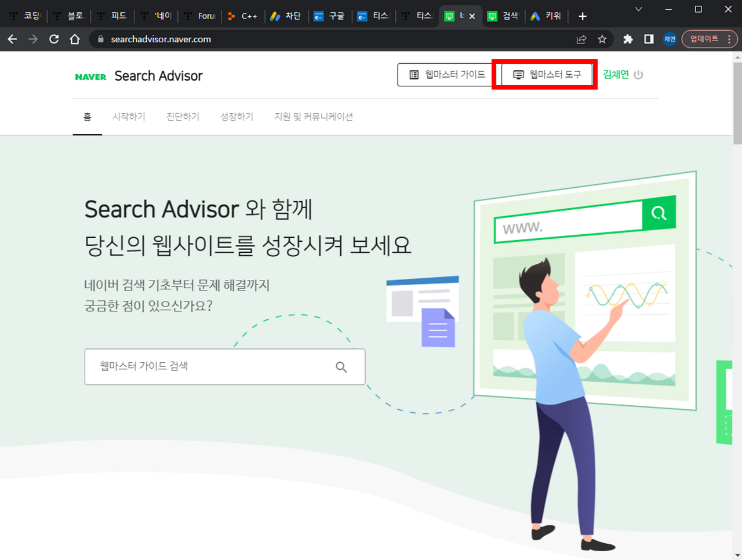Bookmark this page with the star icon
Image resolution: width=742 pixels, height=560 pixels.
pos(602,39)
